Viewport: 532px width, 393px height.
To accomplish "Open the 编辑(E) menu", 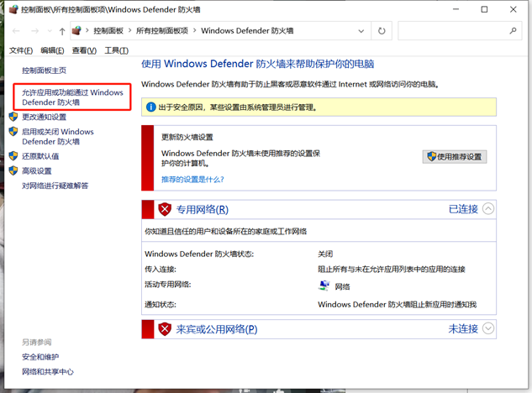I will click(52, 50).
